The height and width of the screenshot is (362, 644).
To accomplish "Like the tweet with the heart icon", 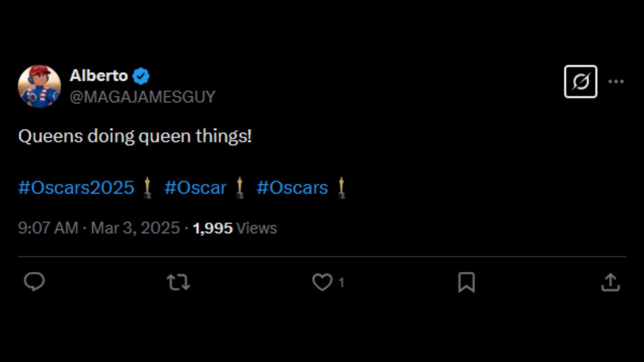I will 322,282.
